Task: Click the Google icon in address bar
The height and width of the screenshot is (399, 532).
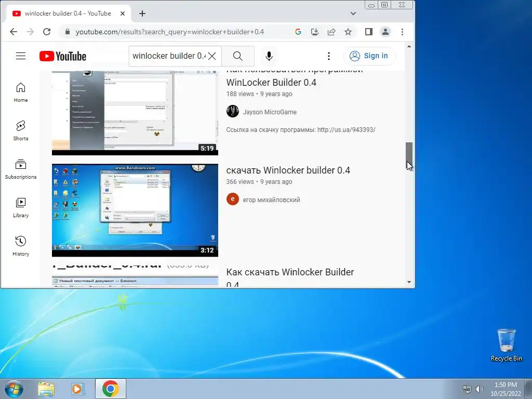Action: pyautogui.click(x=298, y=32)
